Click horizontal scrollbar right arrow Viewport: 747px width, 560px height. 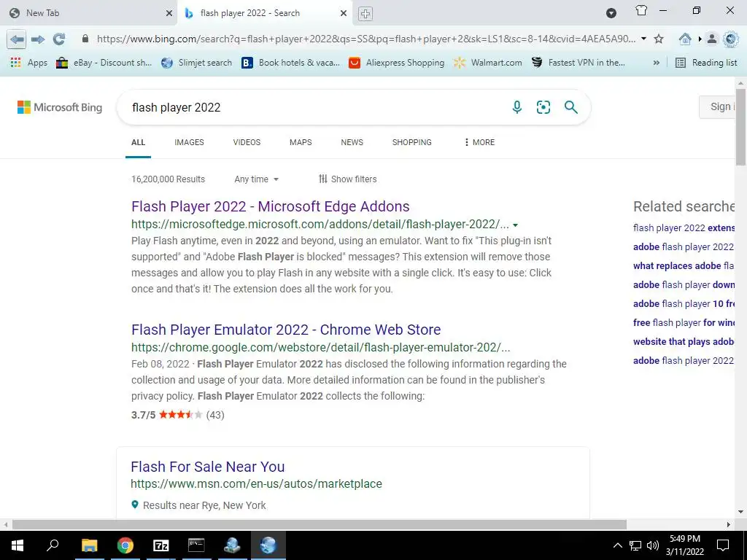(729, 524)
